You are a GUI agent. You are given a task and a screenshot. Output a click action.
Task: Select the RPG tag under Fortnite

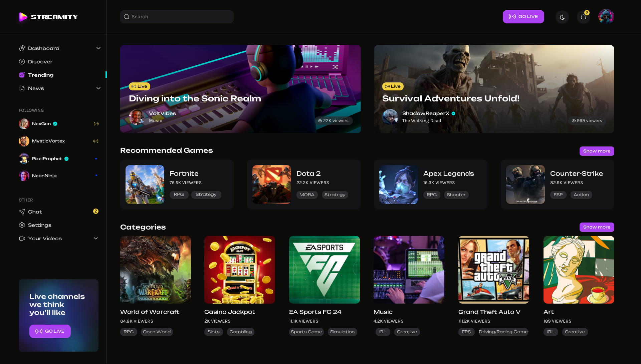(x=179, y=195)
